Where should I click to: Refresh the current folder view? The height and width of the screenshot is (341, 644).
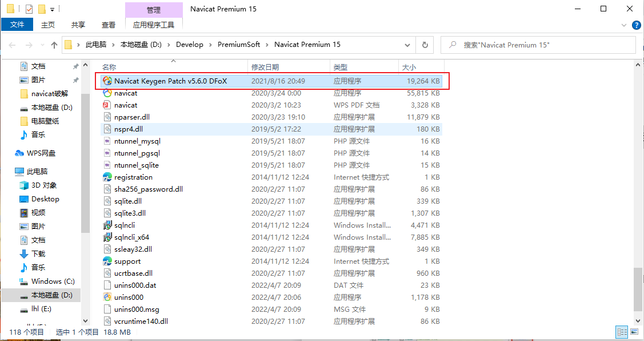[x=425, y=45]
